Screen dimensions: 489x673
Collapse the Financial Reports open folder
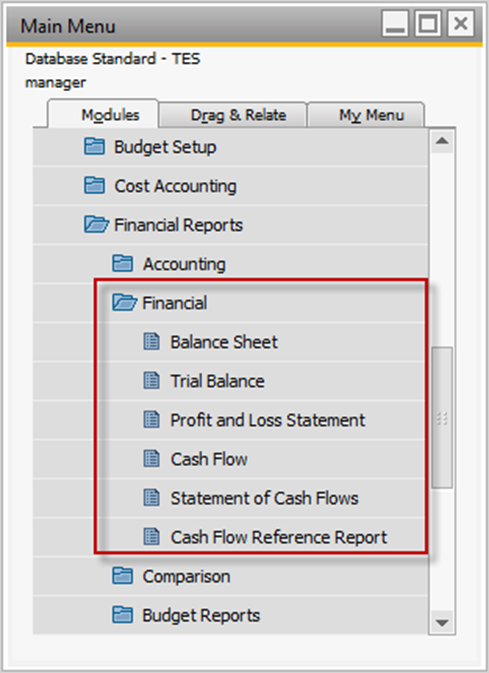96,224
